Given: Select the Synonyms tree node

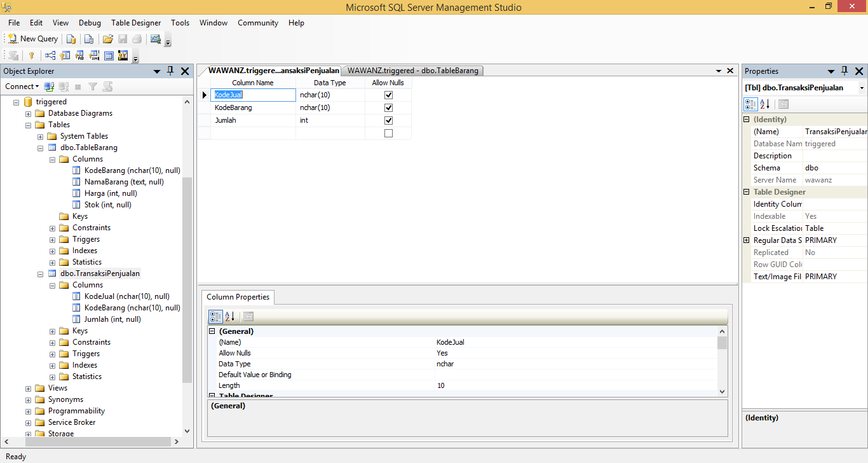Looking at the screenshot, I should [x=65, y=399].
